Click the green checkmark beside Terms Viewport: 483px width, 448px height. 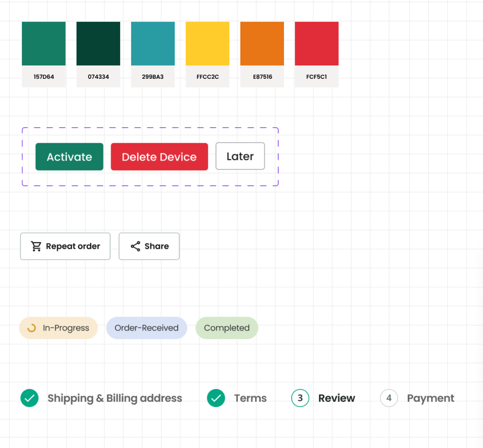point(216,398)
